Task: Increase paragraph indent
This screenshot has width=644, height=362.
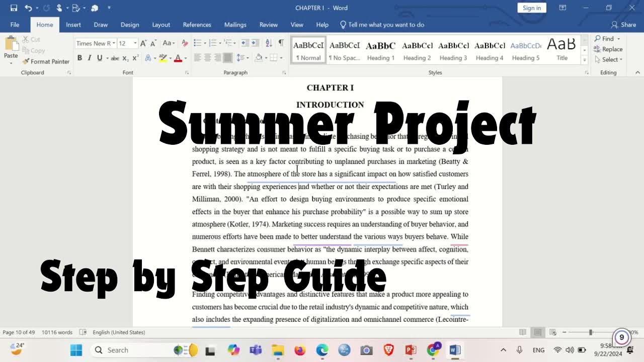Action: [x=256, y=43]
